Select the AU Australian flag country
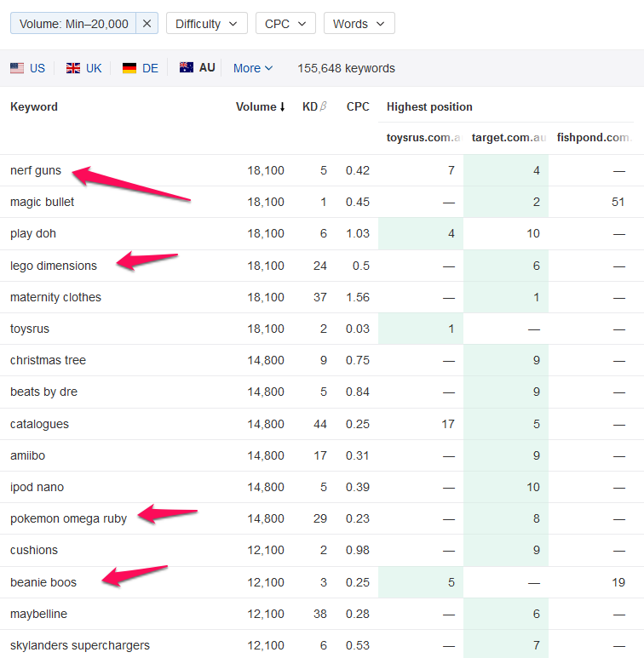The image size is (644, 658). (198, 68)
